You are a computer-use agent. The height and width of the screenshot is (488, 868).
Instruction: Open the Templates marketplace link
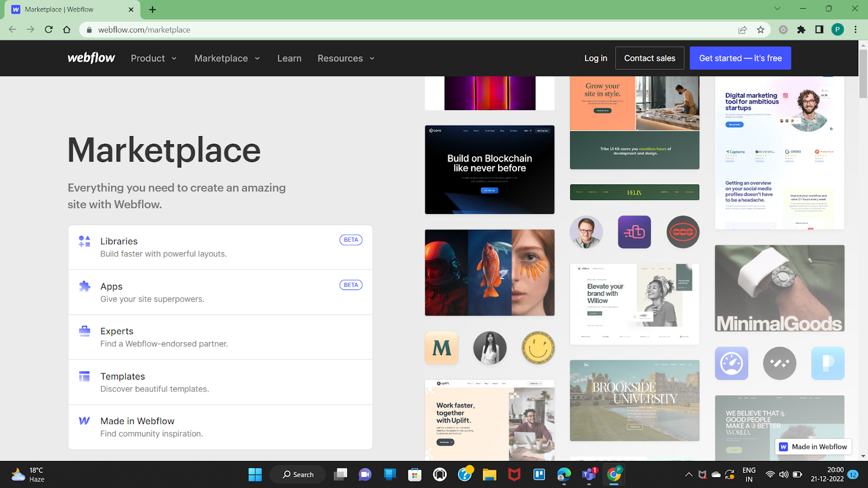tap(220, 382)
